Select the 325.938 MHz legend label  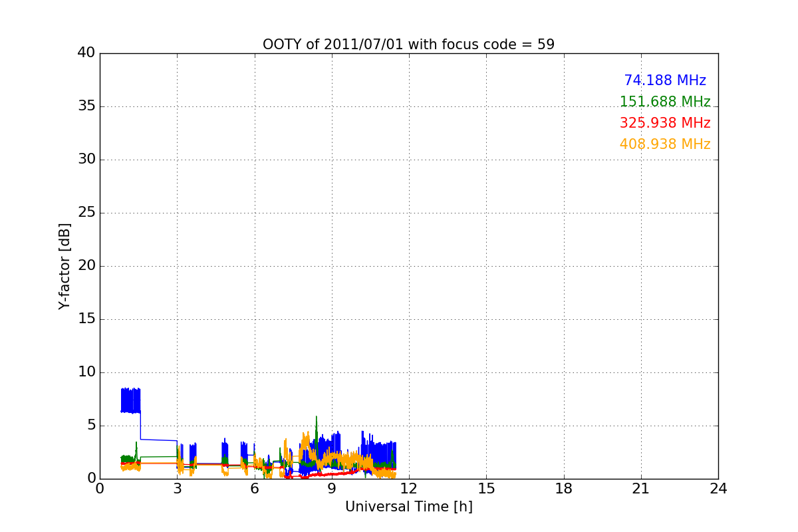point(665,123)
